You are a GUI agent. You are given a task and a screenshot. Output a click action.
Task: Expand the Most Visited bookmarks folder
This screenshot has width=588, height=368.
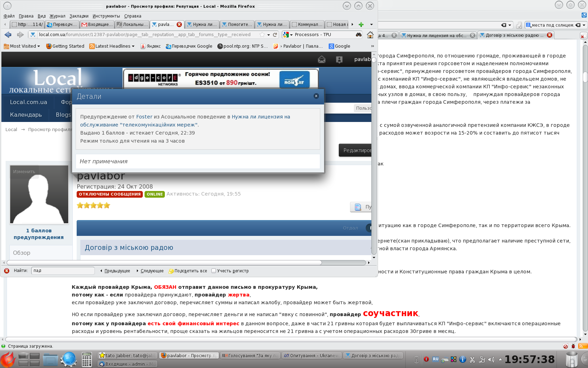point(22,46)
